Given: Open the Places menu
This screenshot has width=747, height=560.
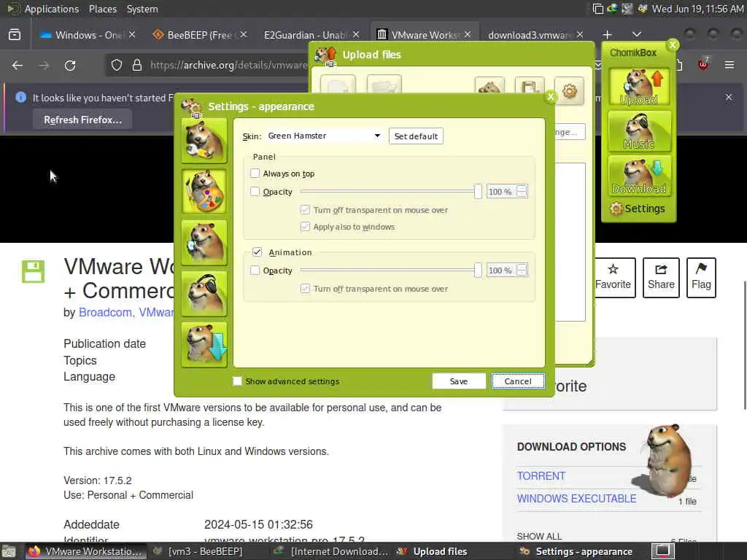Looking at the screenshot, I should pyautogui.click(x=102, y=9).
